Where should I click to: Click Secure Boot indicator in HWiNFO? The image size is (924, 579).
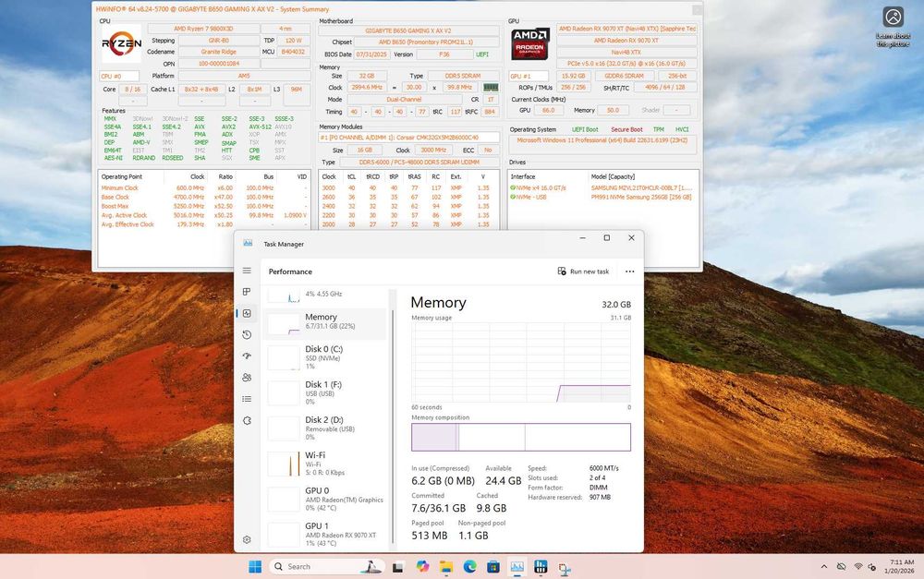[626, 129]
